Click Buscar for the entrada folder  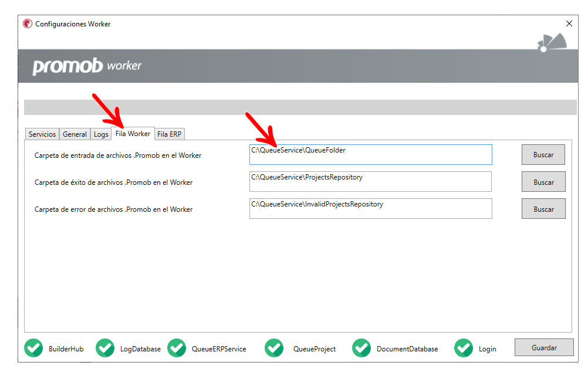(x=543, y=155)
